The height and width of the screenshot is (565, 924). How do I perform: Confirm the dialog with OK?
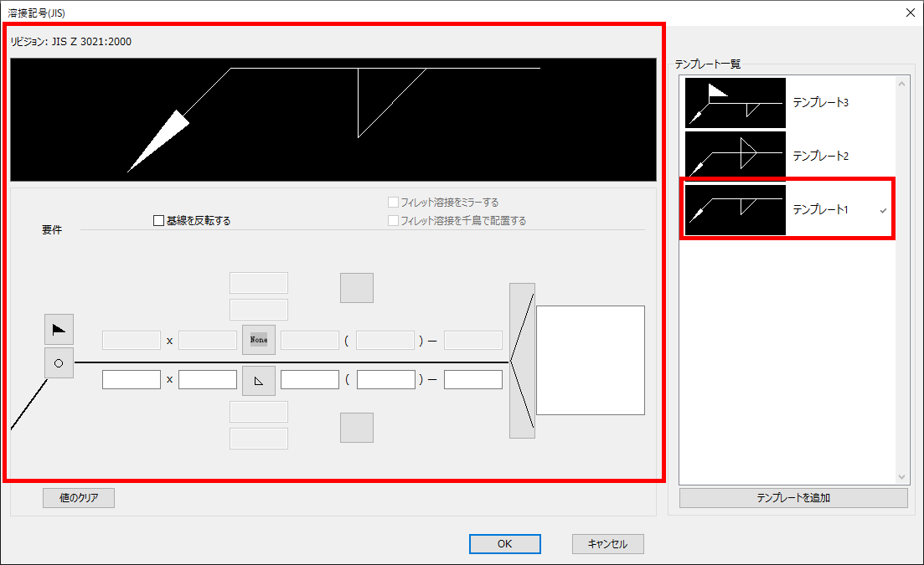click(x=504, y=544)
